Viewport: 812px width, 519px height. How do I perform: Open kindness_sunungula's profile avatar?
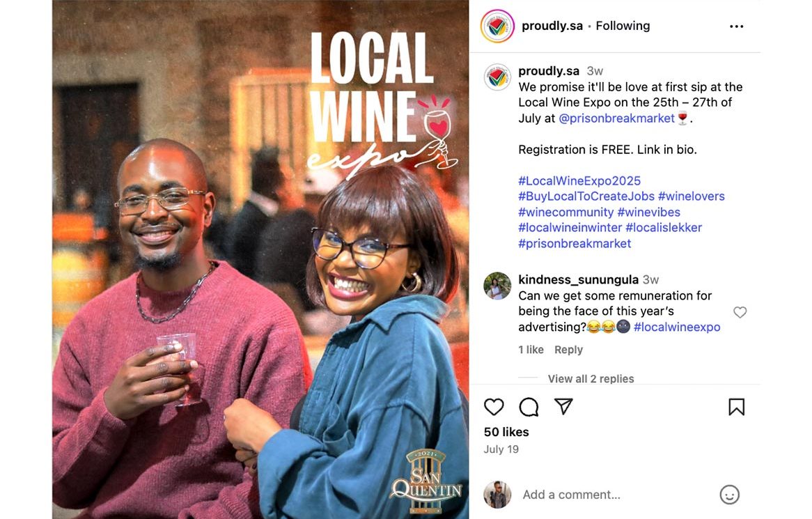[x=497, y=286]
